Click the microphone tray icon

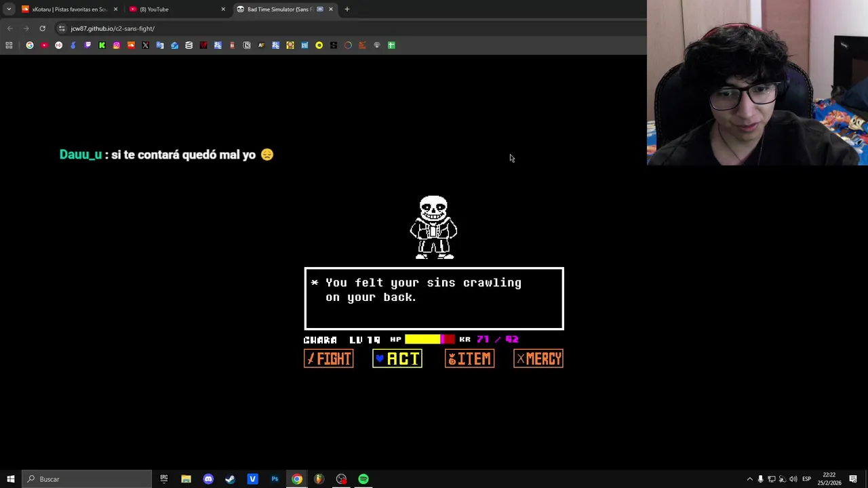[760, 479]
